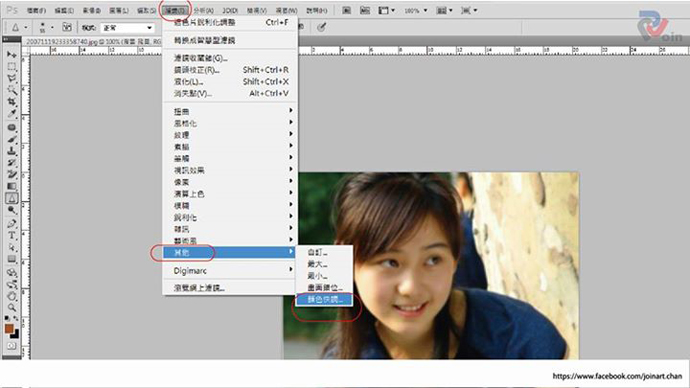Open the mode combo box in options bar
Viewport: 690px width, 388px height.
[128, 28]
